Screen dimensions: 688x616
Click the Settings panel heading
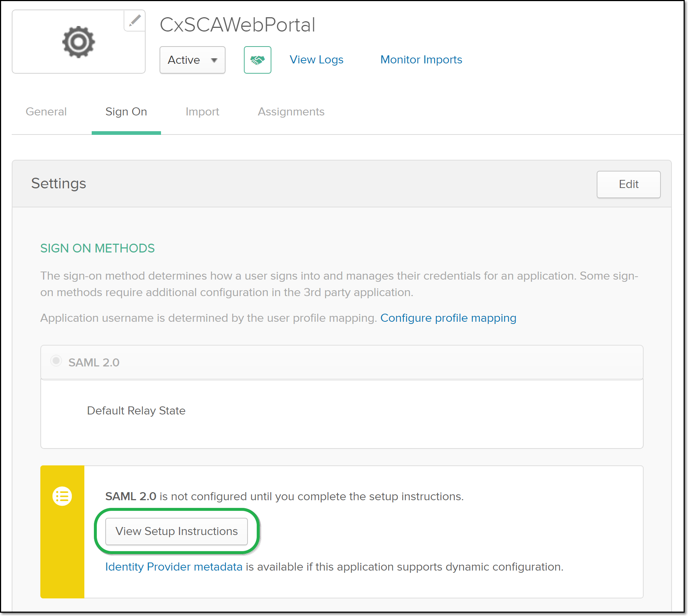(59, 183)
